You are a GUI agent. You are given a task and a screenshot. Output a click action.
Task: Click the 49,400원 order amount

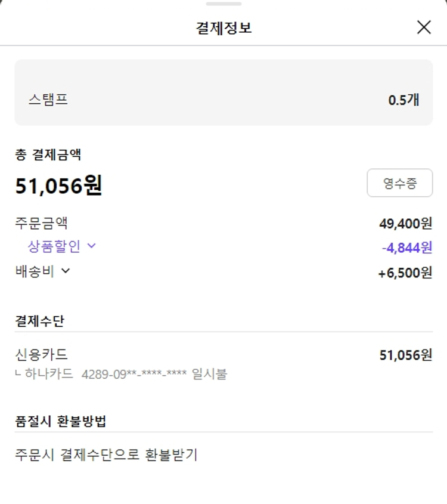click(405, 224)
